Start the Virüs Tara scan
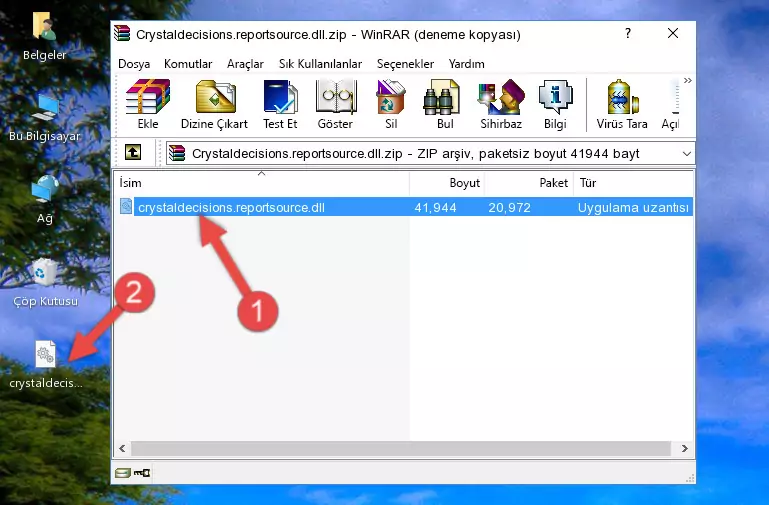The image size is (769, 505). (622, 104)
